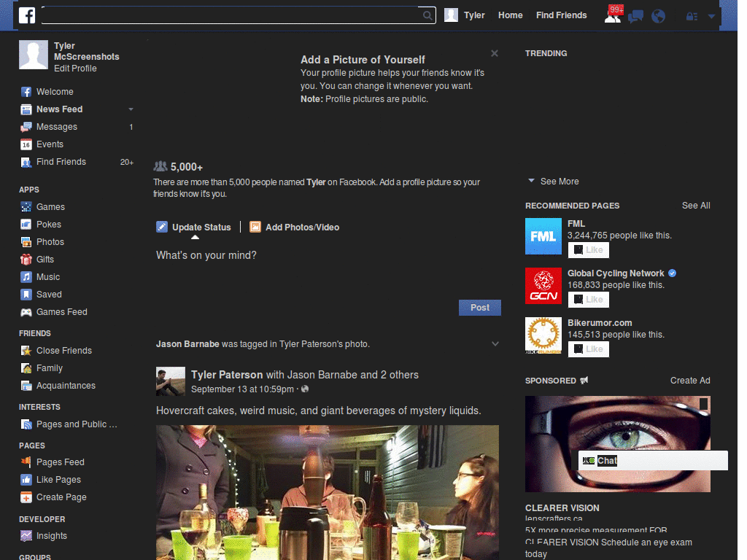
Task: Open Photos app icon
Action: (x=26, y=242)
